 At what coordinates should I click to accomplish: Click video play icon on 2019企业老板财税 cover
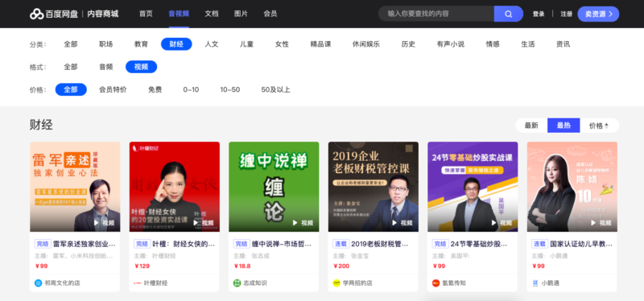point(394,223)
